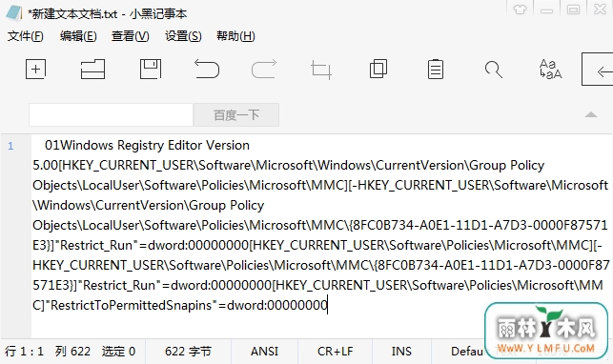
Task: Focus the Baidu search input box
Action: [111, 115]
